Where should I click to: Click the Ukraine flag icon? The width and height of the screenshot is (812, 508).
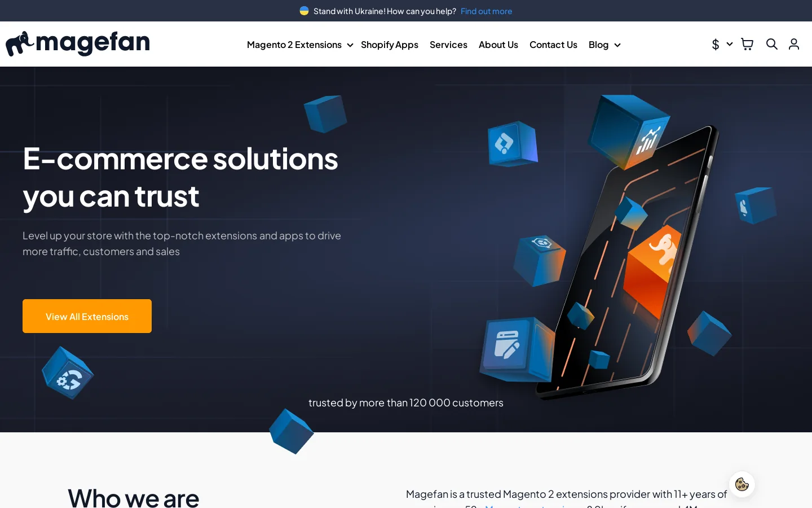click(304, 11)
